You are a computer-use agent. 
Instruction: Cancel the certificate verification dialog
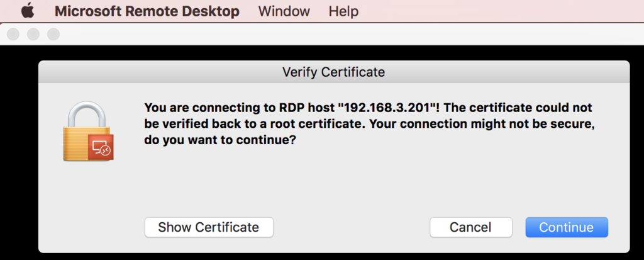tap(470, 227)
